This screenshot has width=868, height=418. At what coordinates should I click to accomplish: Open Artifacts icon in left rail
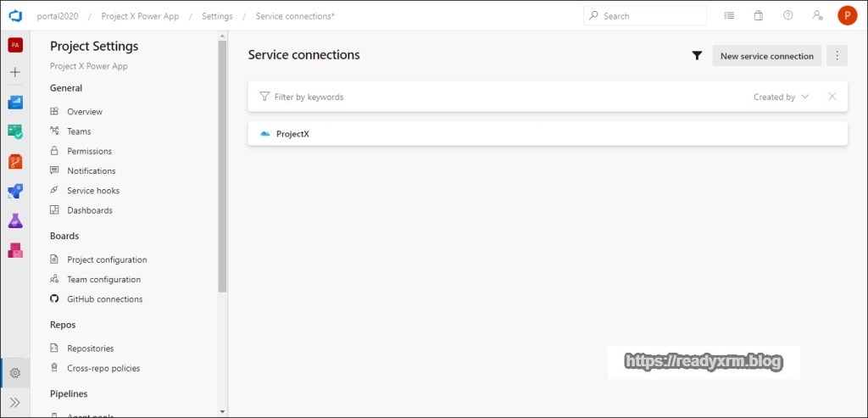14,250
